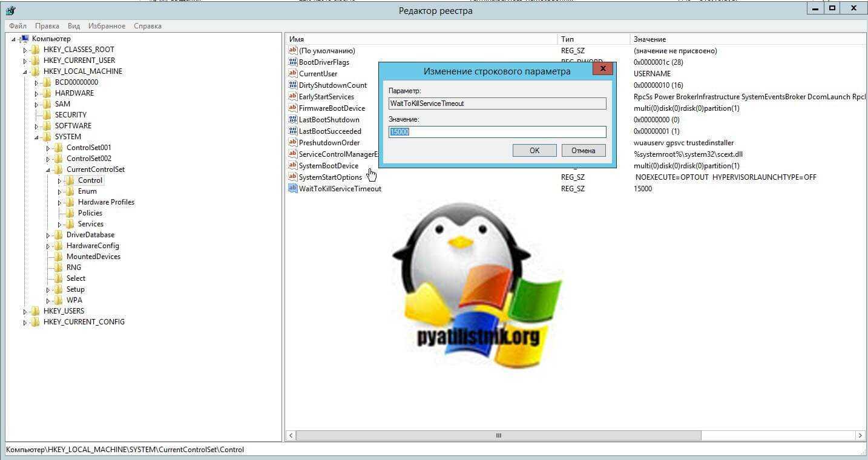Sort values by the Тип column header
Screen dimensions: 868x460
[x=593, y=39]
